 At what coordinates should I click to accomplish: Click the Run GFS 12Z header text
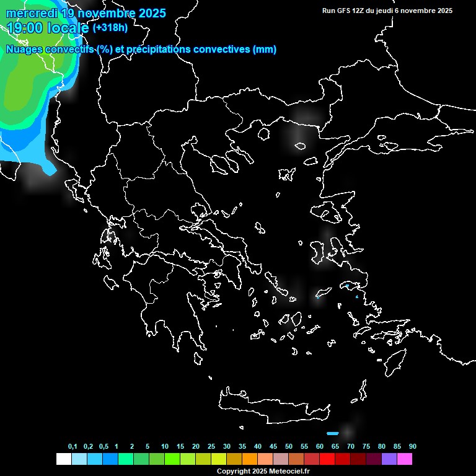pyautogui.click(x=387, y=11)
